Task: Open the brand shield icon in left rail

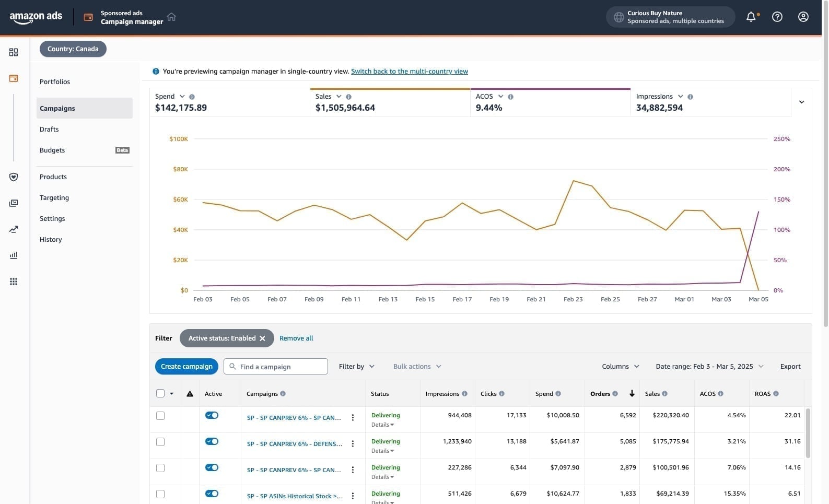Action: 14,177
